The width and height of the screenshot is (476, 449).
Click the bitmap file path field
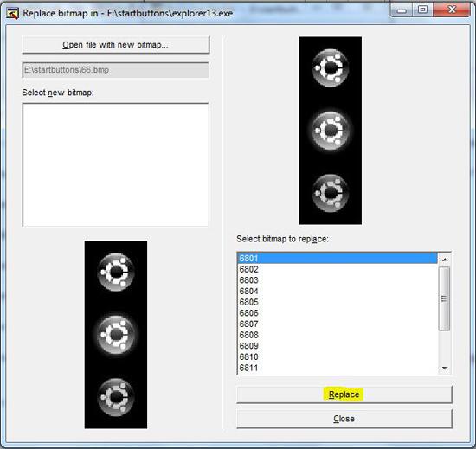coord(115,70)
